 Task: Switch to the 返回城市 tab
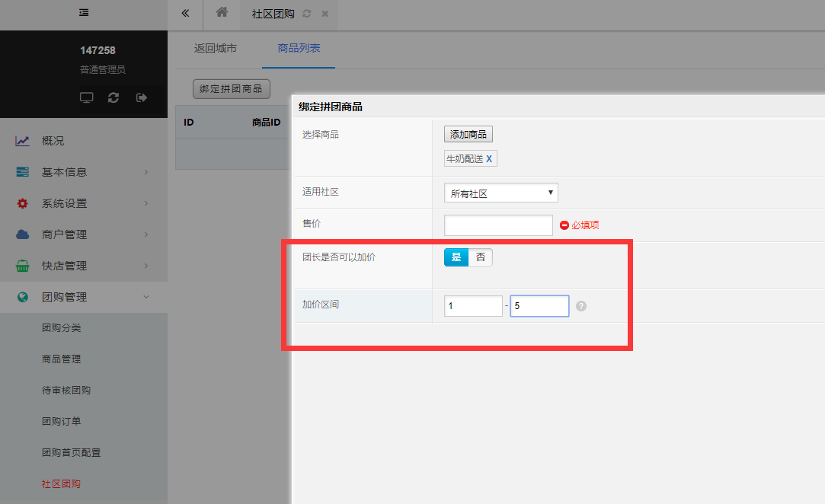coord(216,48)
